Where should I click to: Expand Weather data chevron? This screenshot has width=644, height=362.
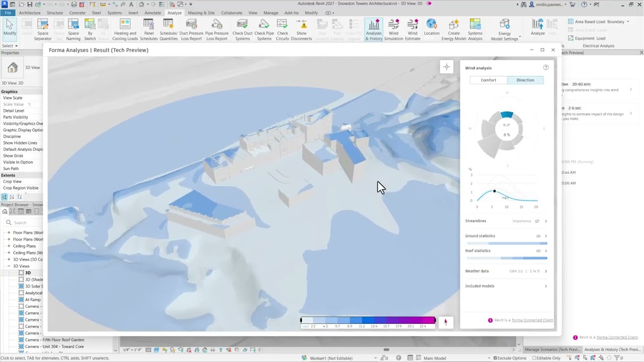tap(546, 271)
